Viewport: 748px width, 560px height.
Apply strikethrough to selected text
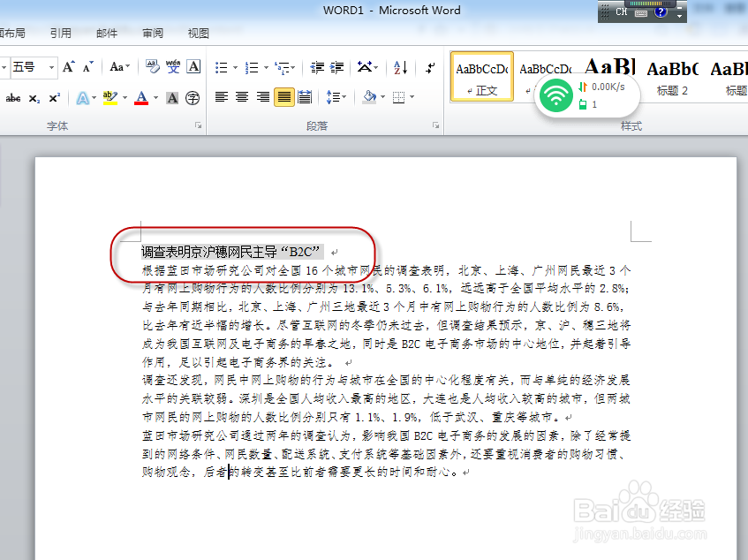pos(13,98)
